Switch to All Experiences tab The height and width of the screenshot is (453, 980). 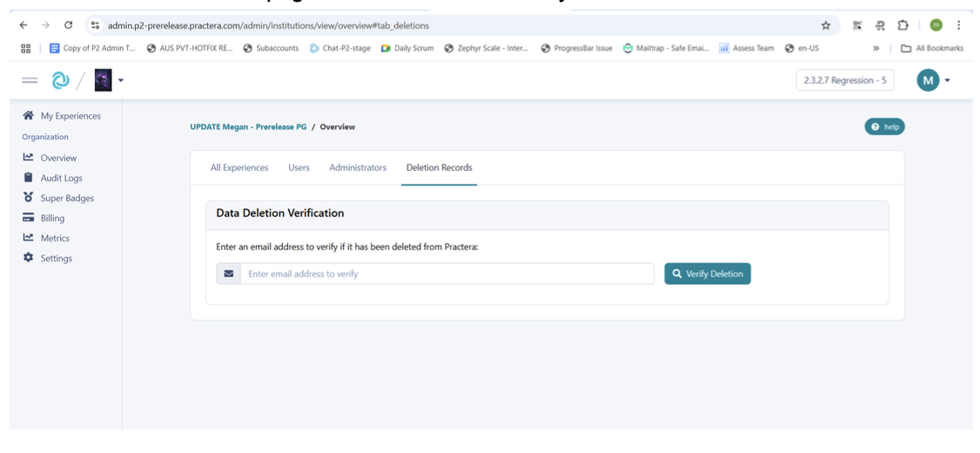[x=239, y=167]
